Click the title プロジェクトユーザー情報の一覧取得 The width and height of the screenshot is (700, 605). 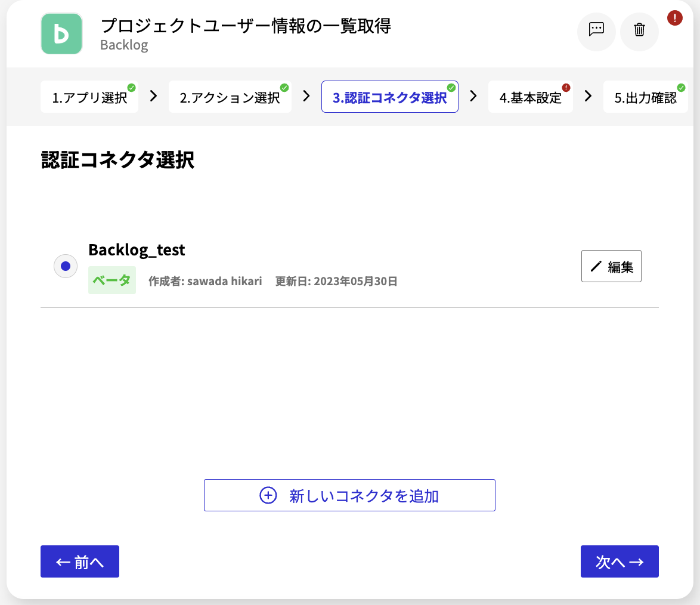246,26
